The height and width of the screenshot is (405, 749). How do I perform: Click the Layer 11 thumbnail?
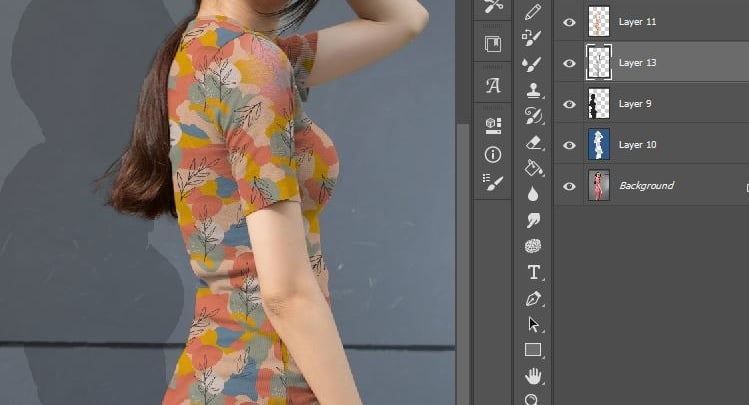599,21
